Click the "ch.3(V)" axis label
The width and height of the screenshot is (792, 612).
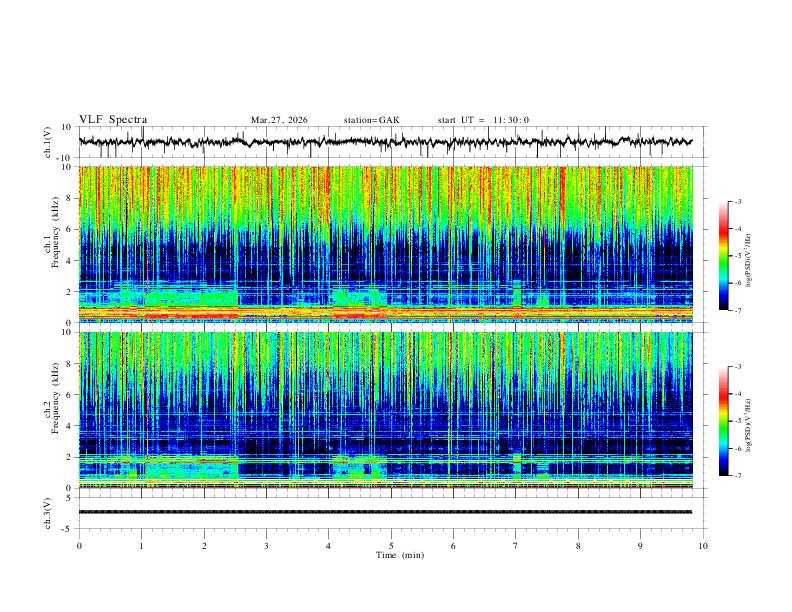coord(48,513)
